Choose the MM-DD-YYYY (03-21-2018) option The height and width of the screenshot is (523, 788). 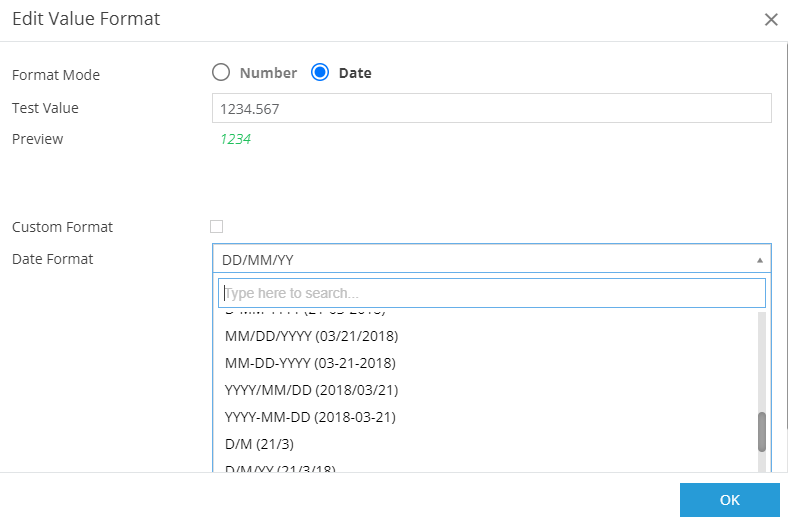point(310,363)
